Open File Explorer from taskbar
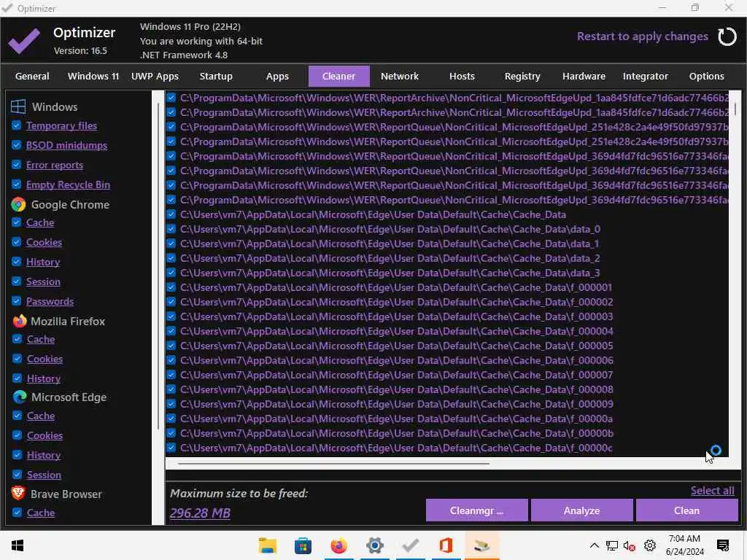The width and height of the screenshot is (747, 560). [267, 545]
